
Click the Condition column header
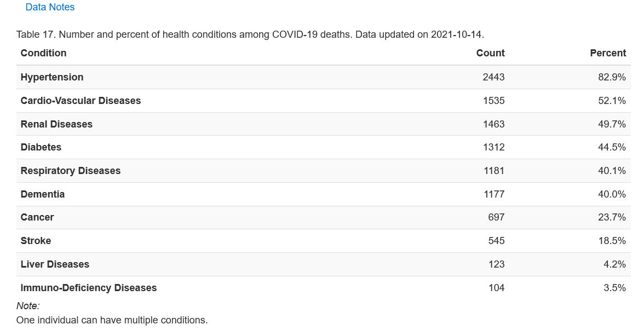43,53
